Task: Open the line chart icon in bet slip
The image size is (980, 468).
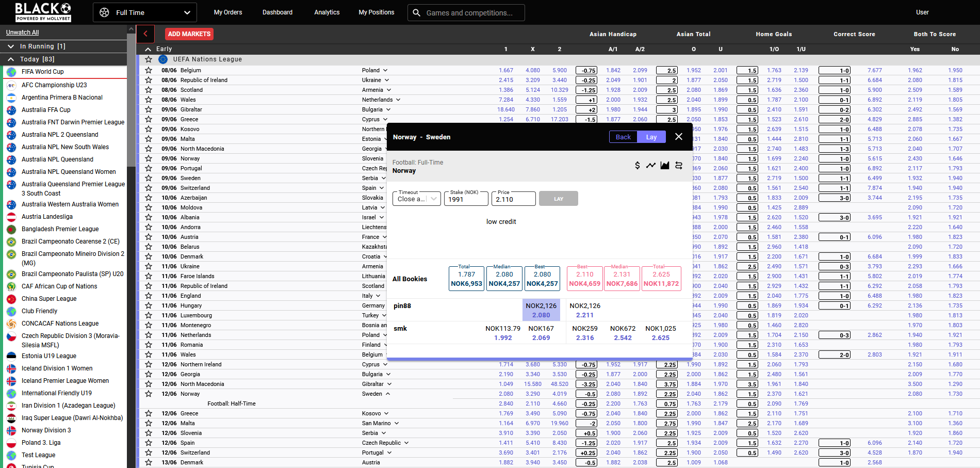Action: point(651,166)
